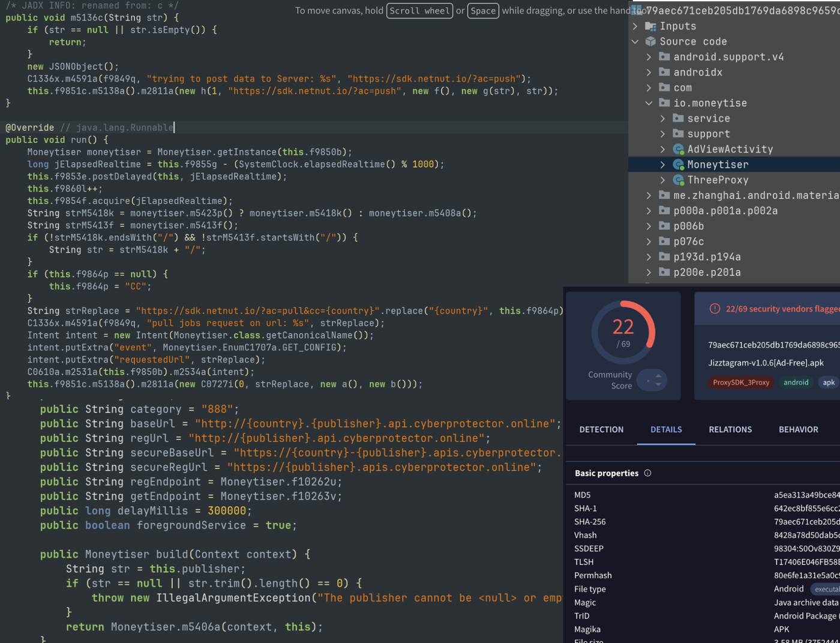Screen dimensions: 840x643
Task: Switch to the DETECTION tab
Action: coord(601,429)
